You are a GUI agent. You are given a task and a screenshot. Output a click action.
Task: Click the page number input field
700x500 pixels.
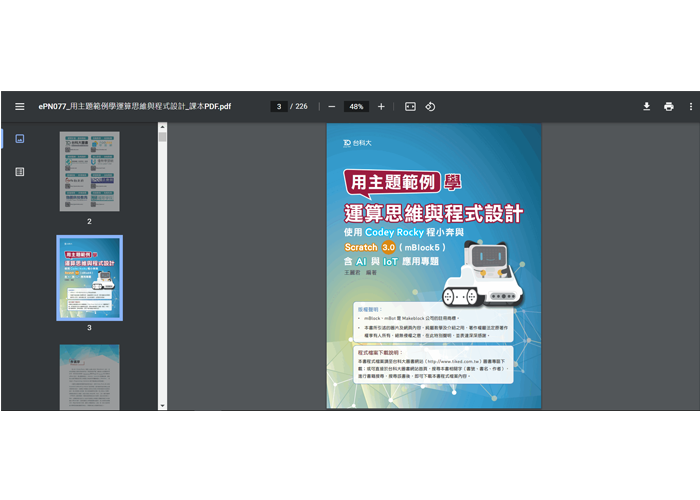point(279,106)
